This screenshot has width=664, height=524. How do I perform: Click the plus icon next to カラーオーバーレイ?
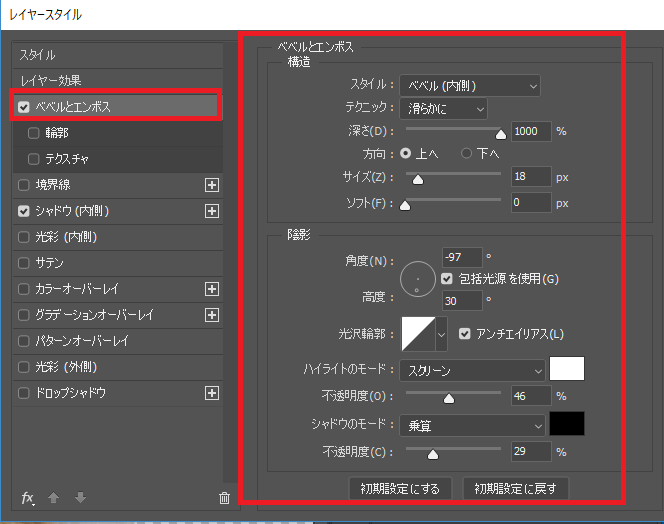[x=212, y=289]
